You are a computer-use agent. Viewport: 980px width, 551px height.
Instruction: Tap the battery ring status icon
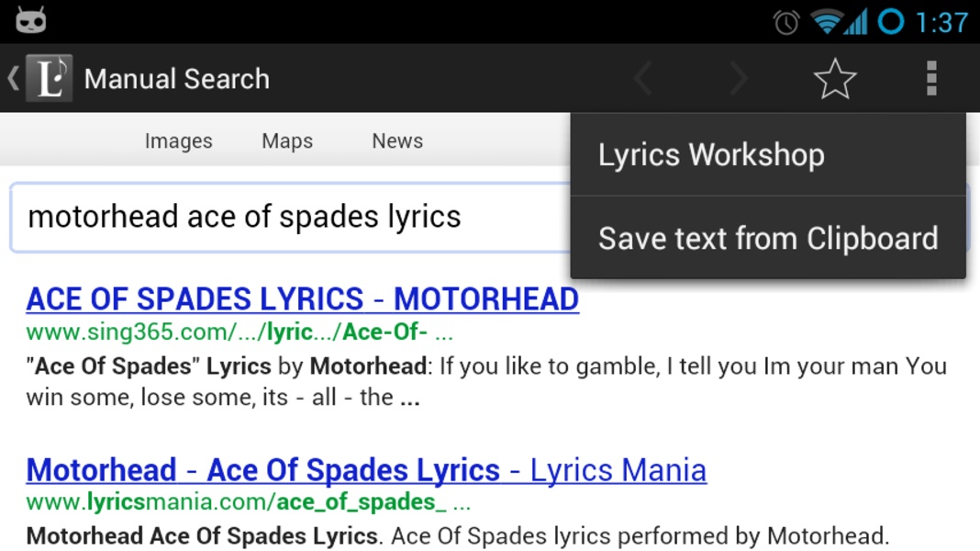(x=891, y=22)
